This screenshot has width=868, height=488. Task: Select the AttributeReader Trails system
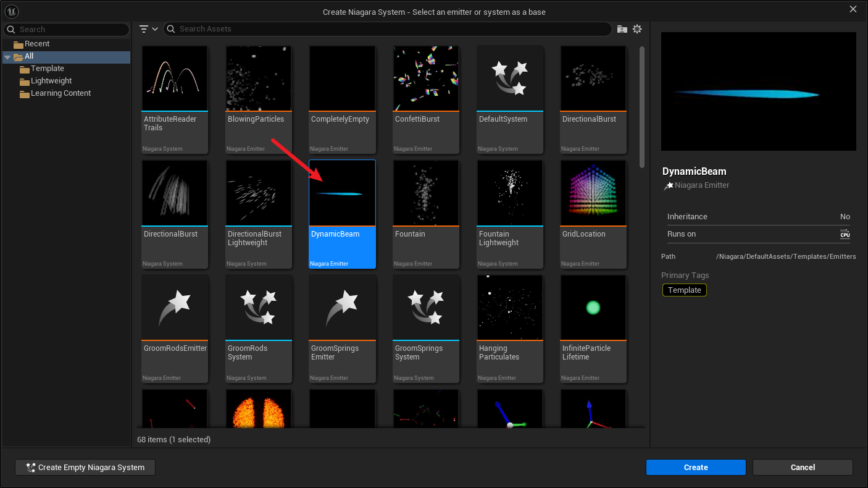(x=175, y=99)
